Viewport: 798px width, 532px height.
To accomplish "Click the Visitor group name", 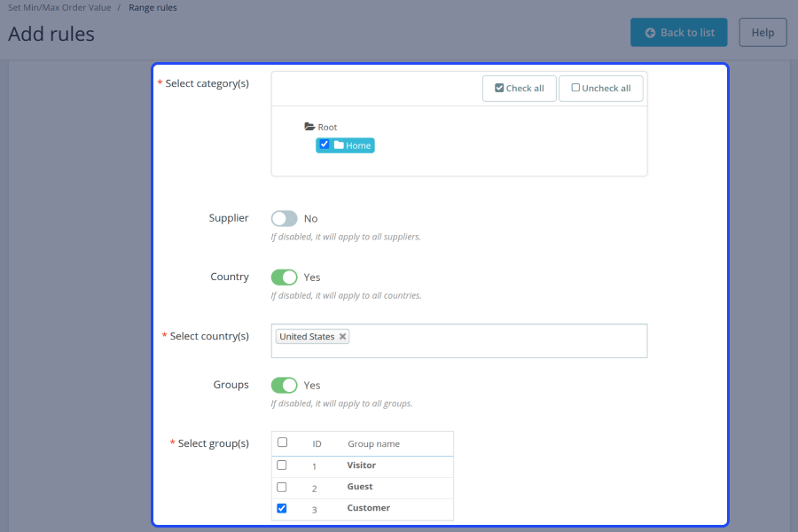I will tap(362, 465).
